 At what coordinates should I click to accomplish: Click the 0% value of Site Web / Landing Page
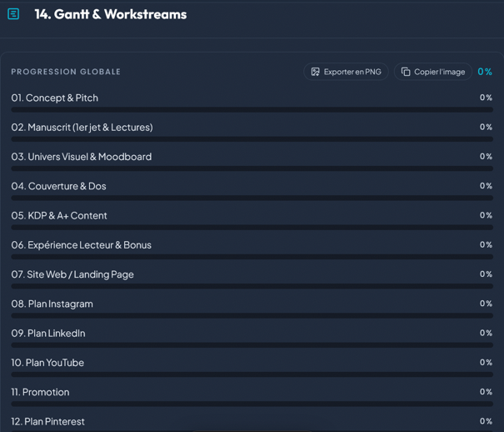pyautogui.click(x=486, y=274)
